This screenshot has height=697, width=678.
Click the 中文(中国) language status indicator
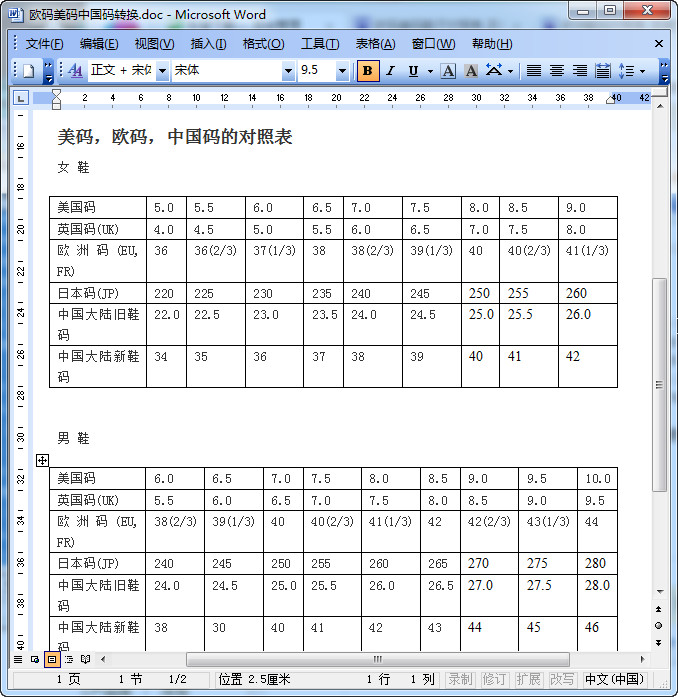coord(614,679)
